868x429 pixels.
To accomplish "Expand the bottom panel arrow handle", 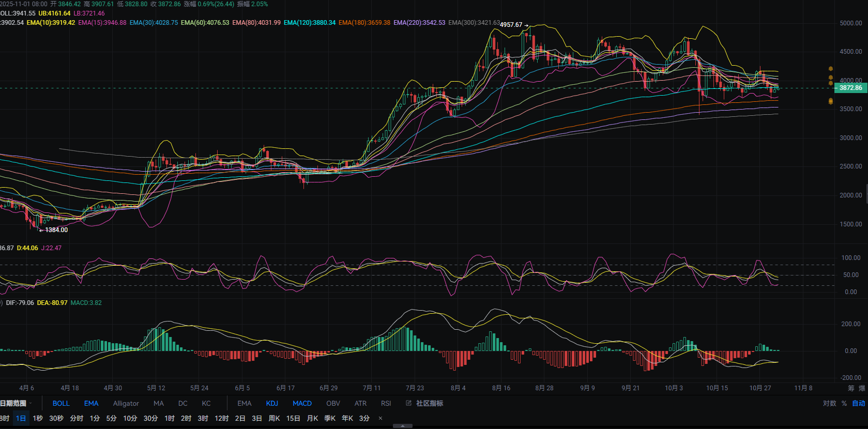I will (403, 426).
